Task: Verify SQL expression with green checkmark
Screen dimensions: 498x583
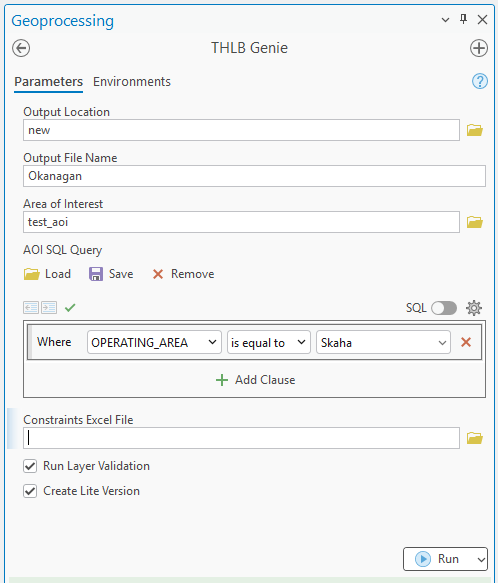Action: coord(70,307)
